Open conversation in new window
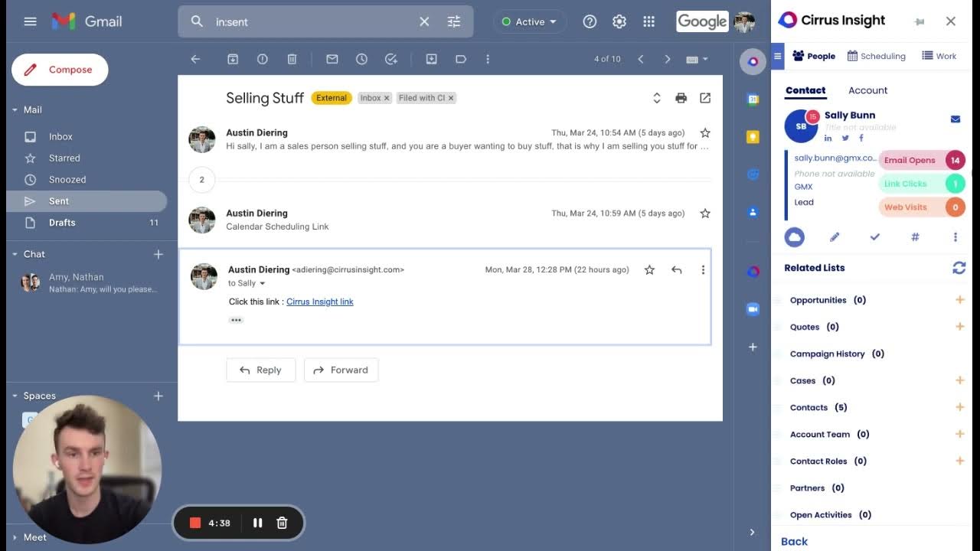Viewport: 980px width, 551px height. click(705, 98)
